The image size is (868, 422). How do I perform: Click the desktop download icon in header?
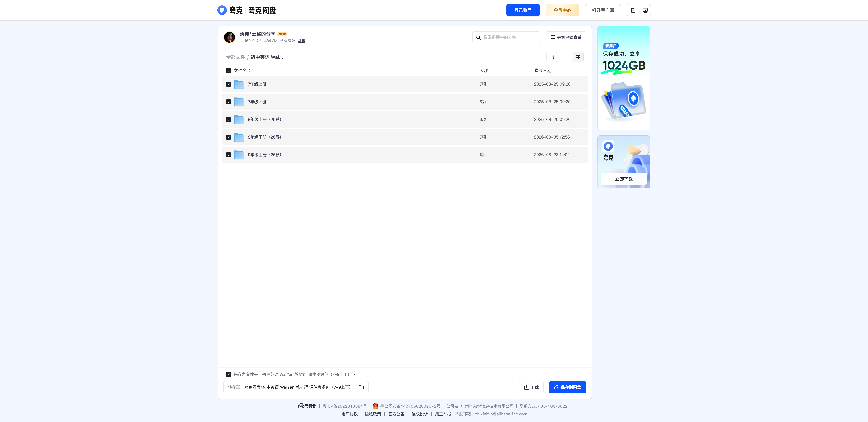645,10
